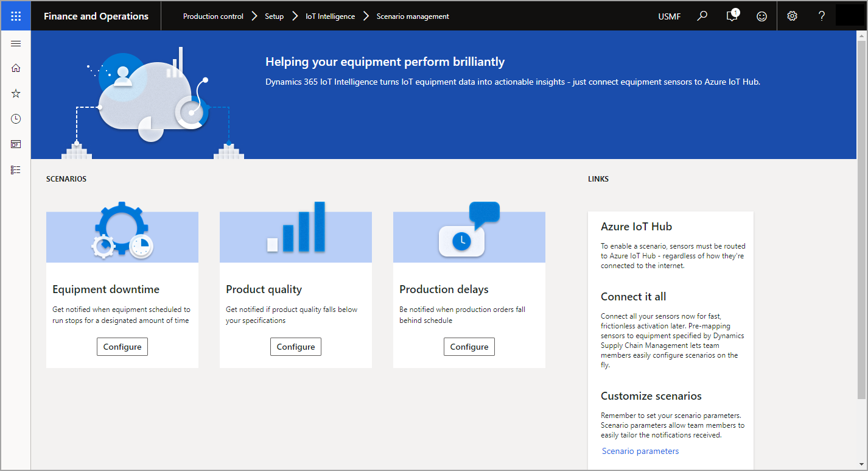Click the user profile avatar box

tap(850, 16)
